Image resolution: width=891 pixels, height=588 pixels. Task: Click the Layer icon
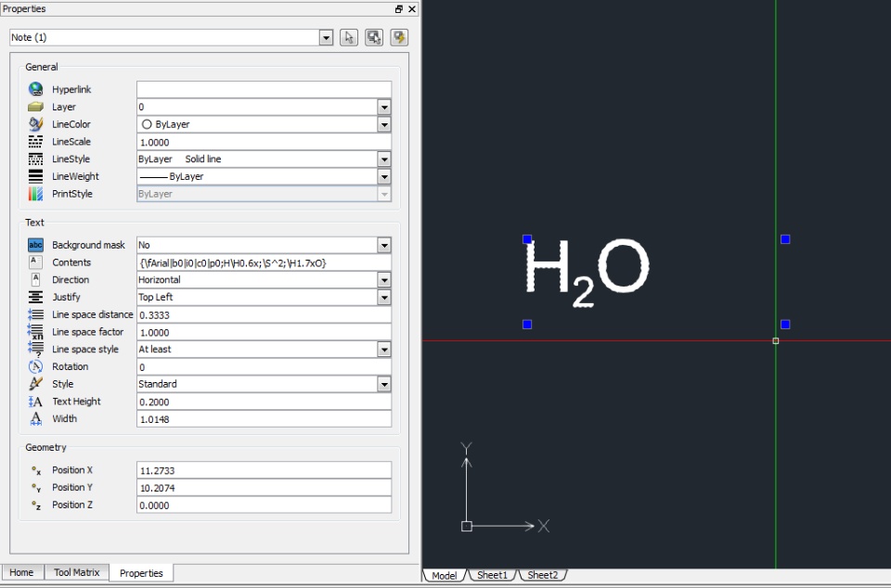pos(36,107)
